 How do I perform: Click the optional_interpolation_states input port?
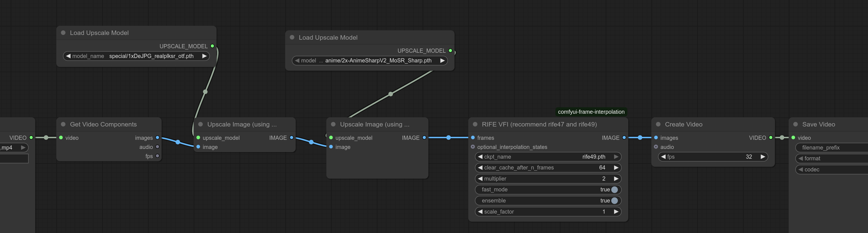click(473, 147)
